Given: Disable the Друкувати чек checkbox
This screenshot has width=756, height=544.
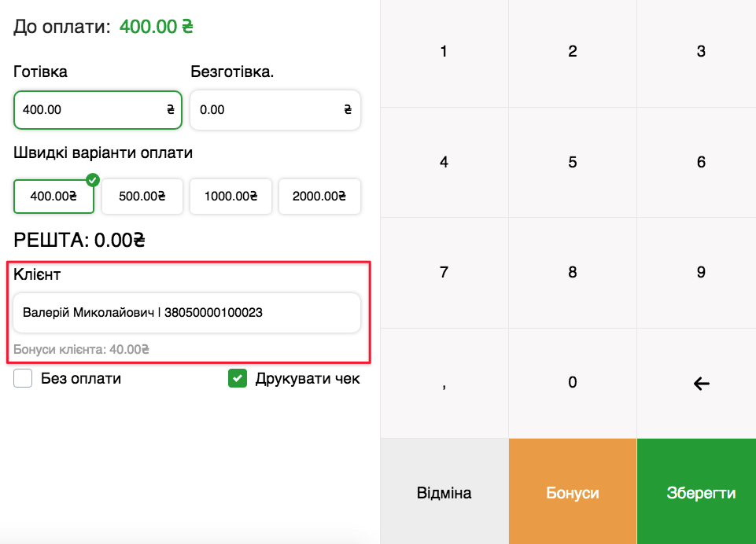Looking at the screenshot, I should click(x=237, y=378).
